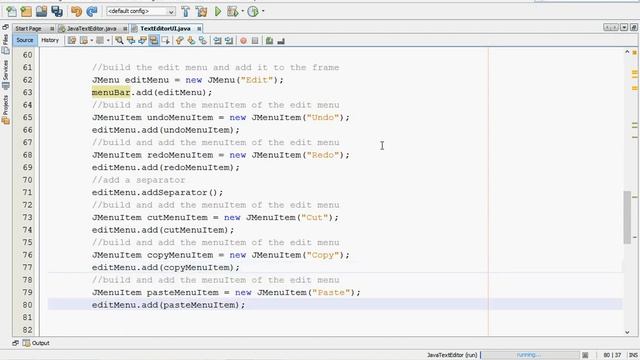This screenshot has height=360, width=640.
Task: Click the vertical scrollbar thumb
Action: (x=627, y=217)
